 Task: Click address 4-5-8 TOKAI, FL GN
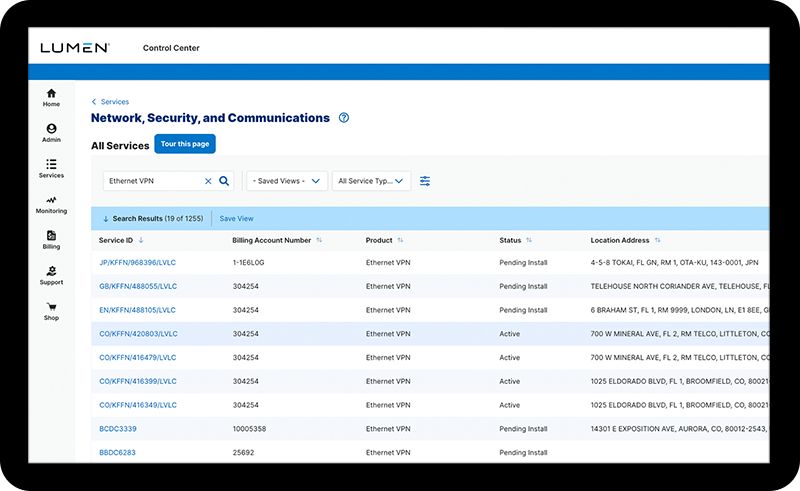pos(674,262)
